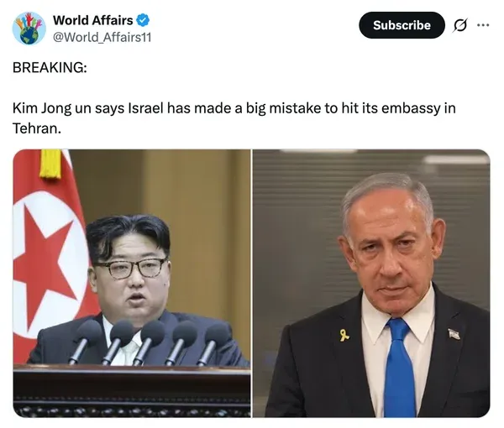Open the World Affairs globe profile avatar
The image size is (504, 428).
click(x=29, y=29)
